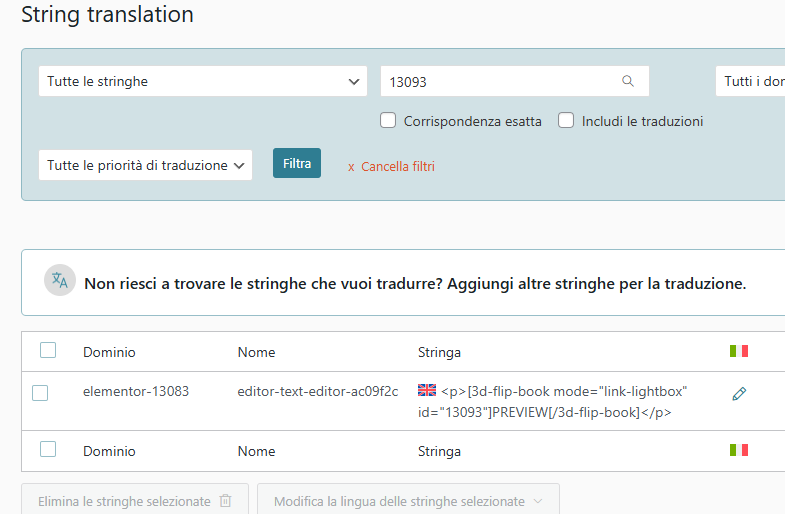Open the Modifica la lingua delle stringhe selezionate dropdown
This screenshot has width=785, height=514.
(408, 501)
